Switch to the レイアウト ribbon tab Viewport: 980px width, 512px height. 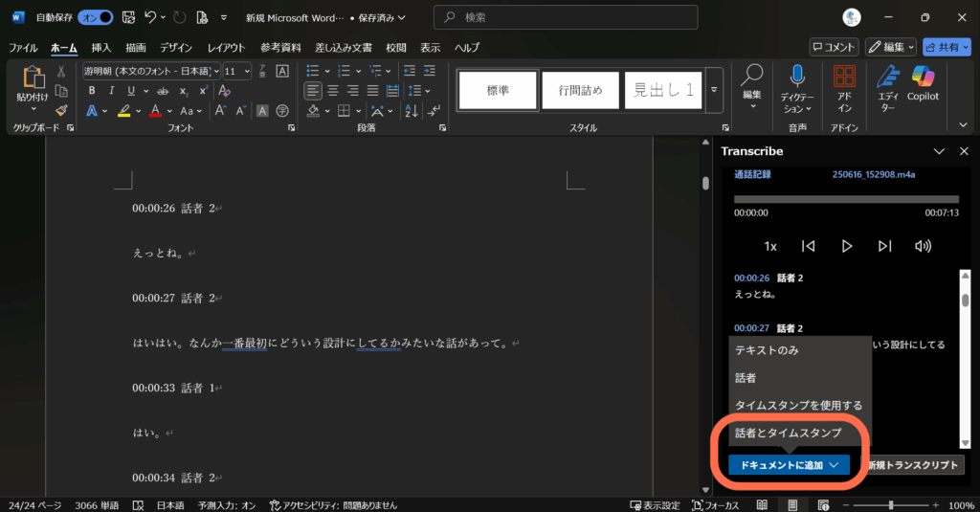coord(226,48)
